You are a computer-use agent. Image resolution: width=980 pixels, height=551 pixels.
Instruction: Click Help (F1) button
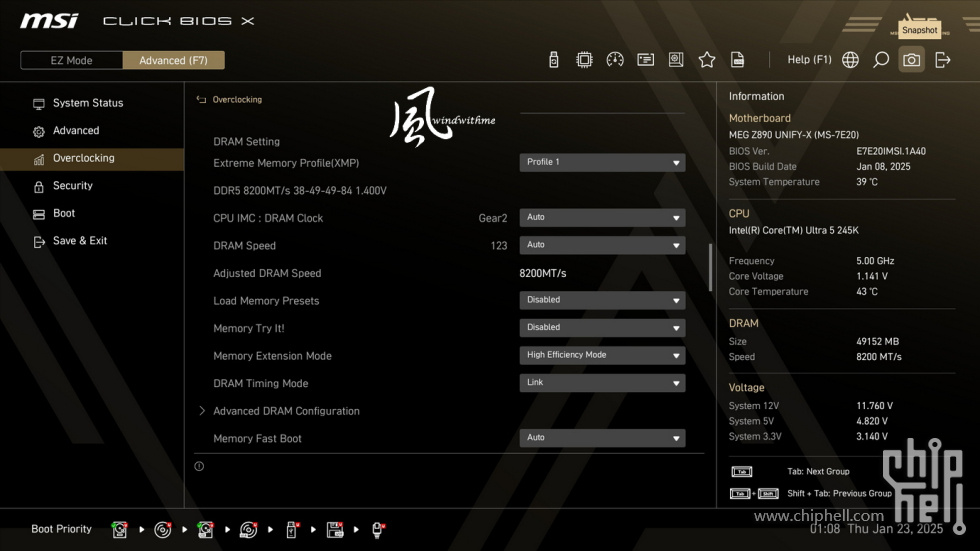point(809,60)
